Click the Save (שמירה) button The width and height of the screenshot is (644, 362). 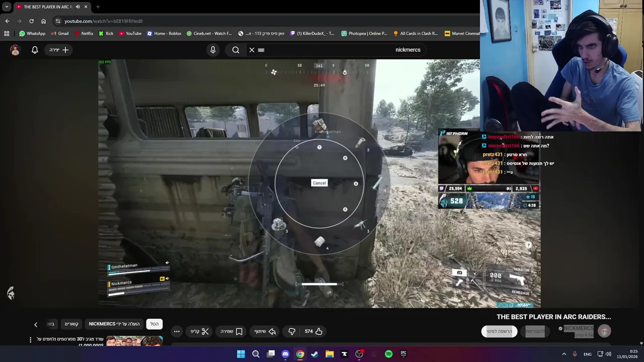(x=231, y=331)
